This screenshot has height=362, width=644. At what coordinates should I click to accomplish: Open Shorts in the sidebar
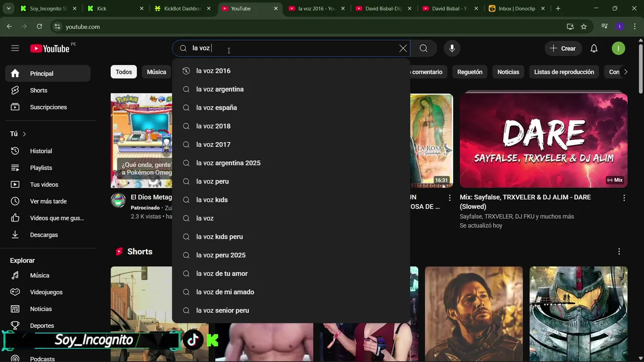click(48, 90)
